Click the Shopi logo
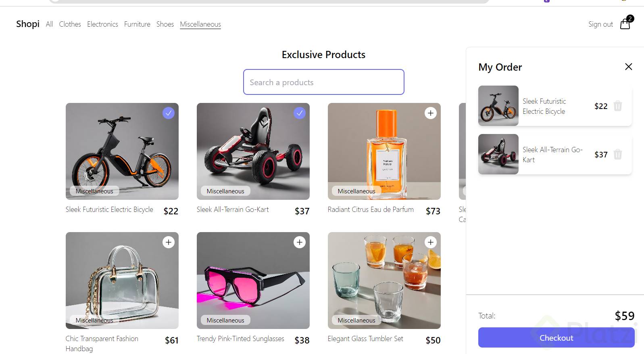The width and height of the screenshot is (644, 354). coord(27,24)
